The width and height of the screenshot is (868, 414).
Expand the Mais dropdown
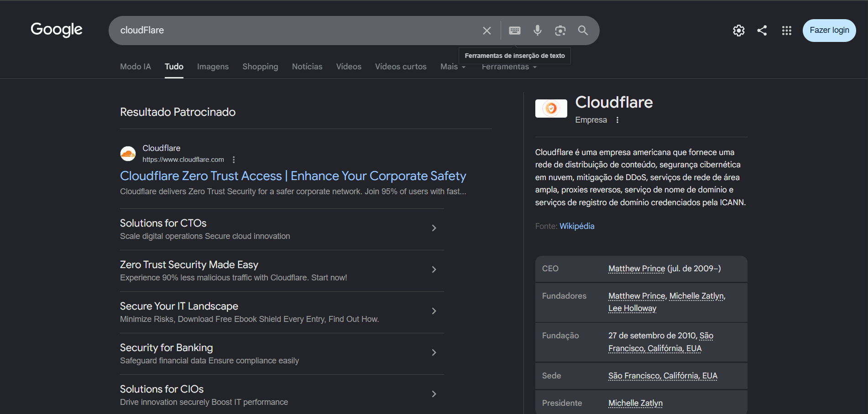coord(453,67)
